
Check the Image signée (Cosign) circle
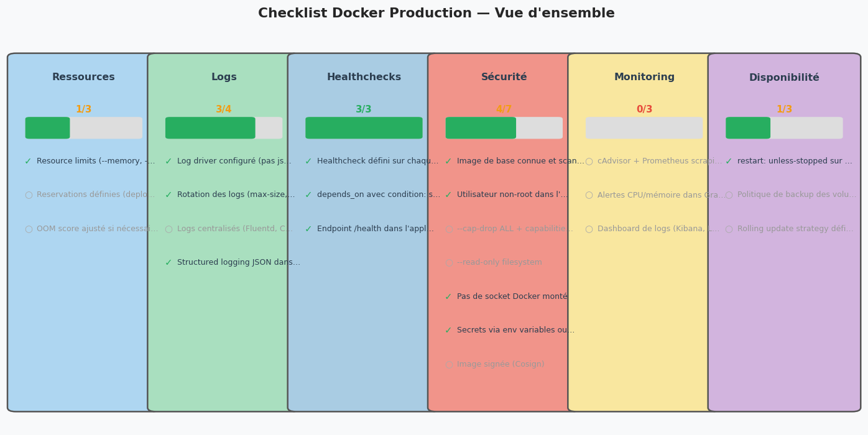click(x=449, y=365)
